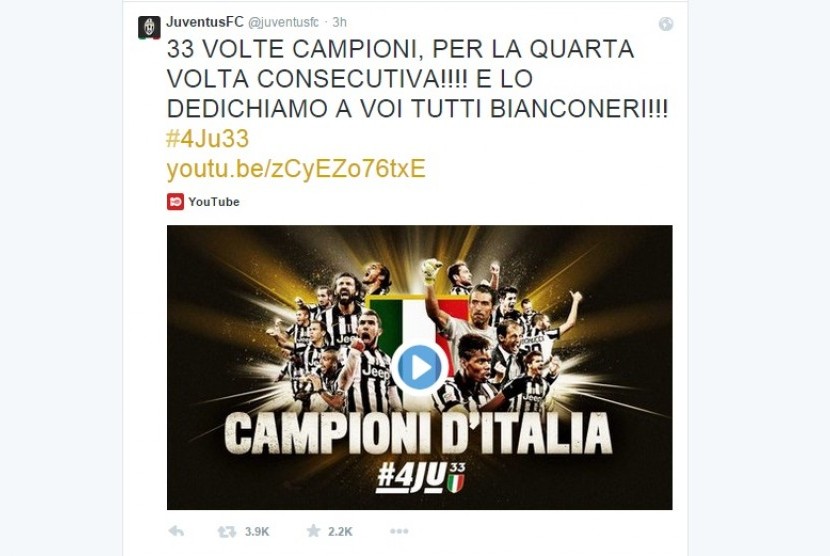The height and width of the screenshot is (556, 830).
Task: Open the JuventusFC profile avatar
Action: (x=149, y=28)
